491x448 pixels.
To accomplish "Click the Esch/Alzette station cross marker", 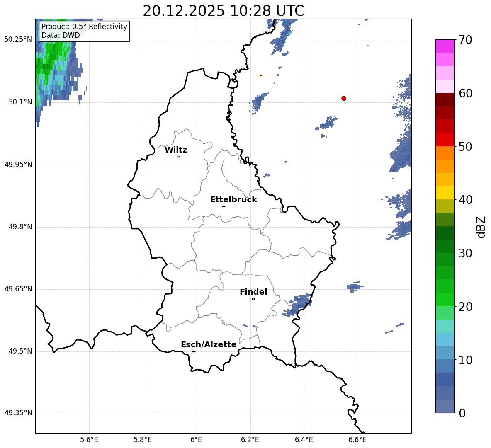I will (x=194, y=351).
